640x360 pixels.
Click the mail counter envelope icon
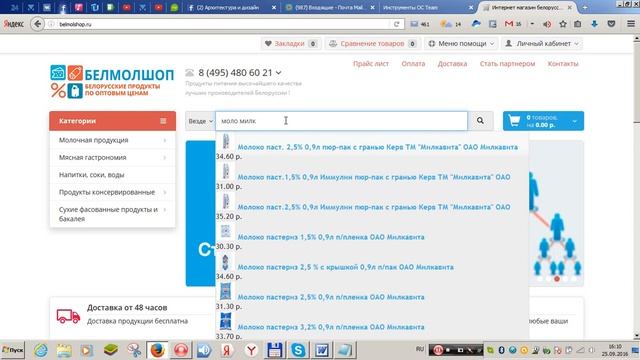point(414,24)
